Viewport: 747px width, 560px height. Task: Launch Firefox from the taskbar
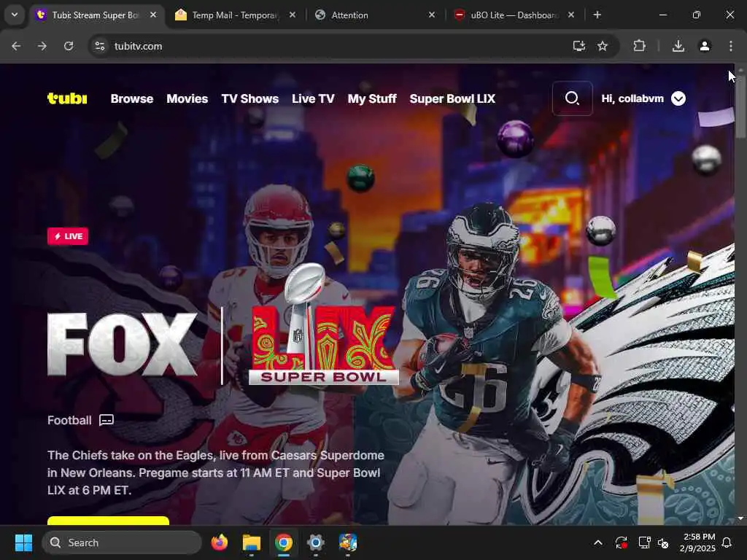(x=220, y=542)
